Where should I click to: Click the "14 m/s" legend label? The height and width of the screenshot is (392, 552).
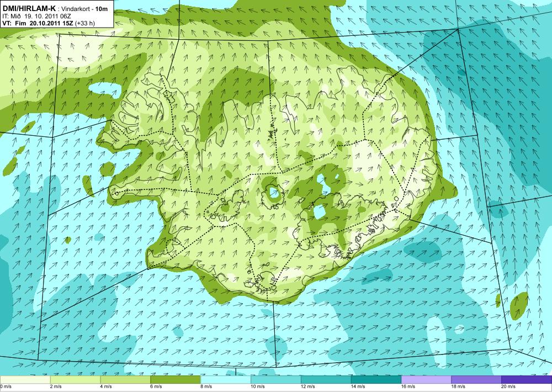358,386
